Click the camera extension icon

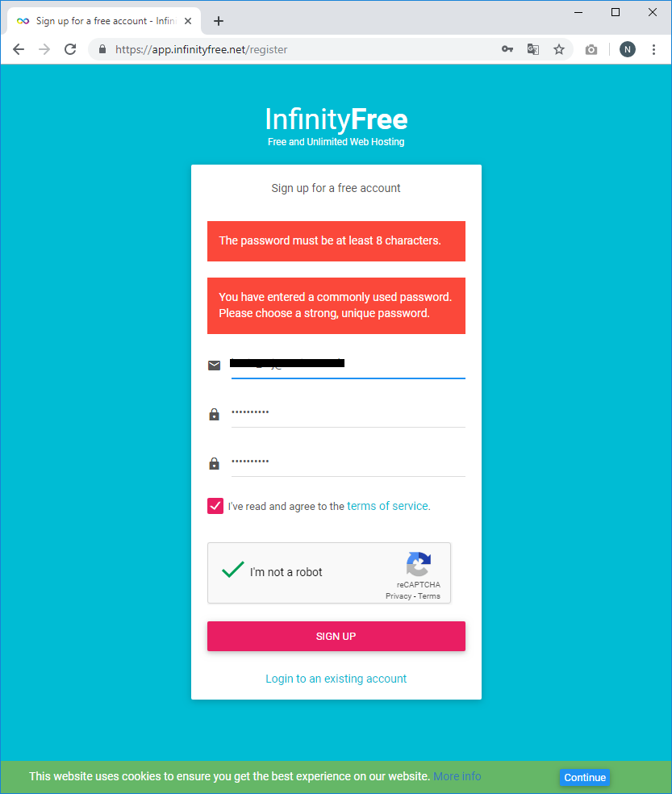click(591, 49)
